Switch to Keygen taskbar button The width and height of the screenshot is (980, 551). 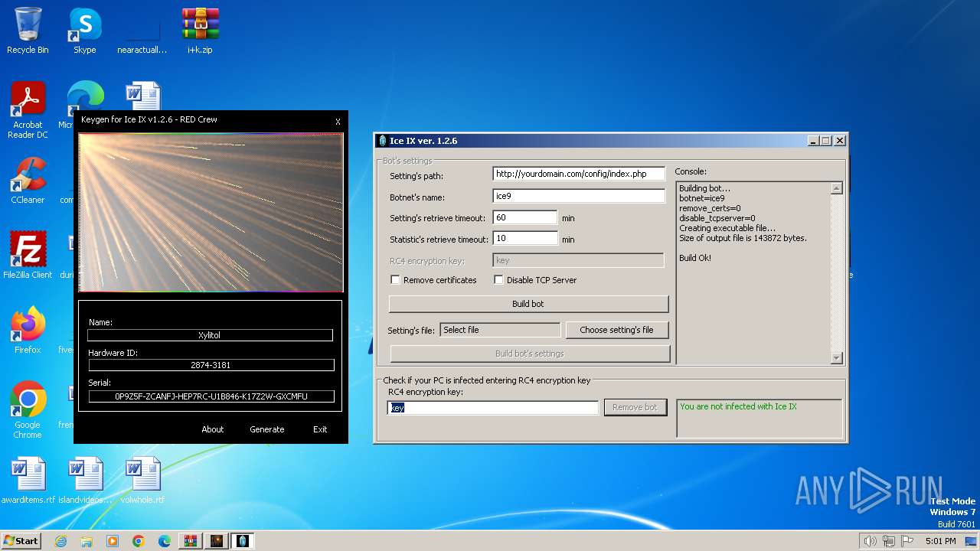pyautogui.click(x=217, y=541)
